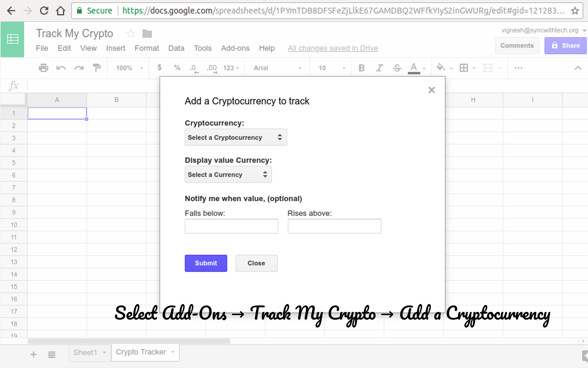Open the Select a Cryptocurrency dropdown
This screenshot has width=588, height=368.
pyautogui.click(x=236, y=137)
